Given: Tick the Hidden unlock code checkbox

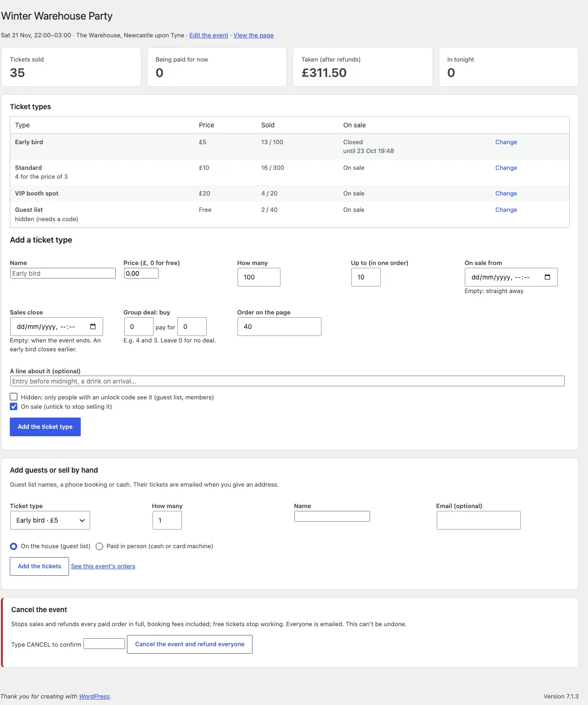Looking at the screenshot, I should (14, 397).
